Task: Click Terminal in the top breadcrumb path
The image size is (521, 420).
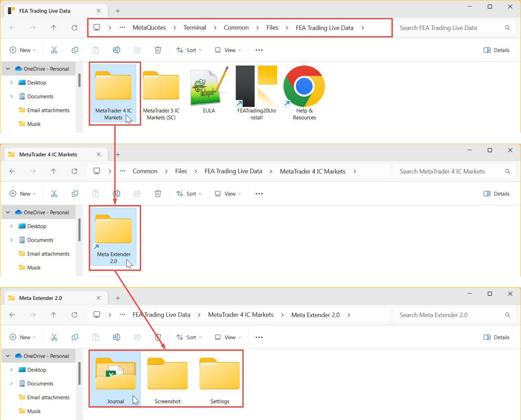Action: [195, 28]
